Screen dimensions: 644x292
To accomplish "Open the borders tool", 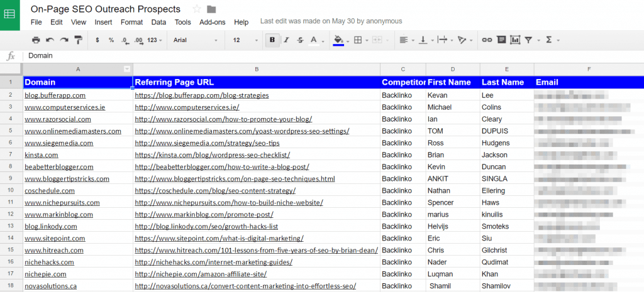I will [358, 40].
